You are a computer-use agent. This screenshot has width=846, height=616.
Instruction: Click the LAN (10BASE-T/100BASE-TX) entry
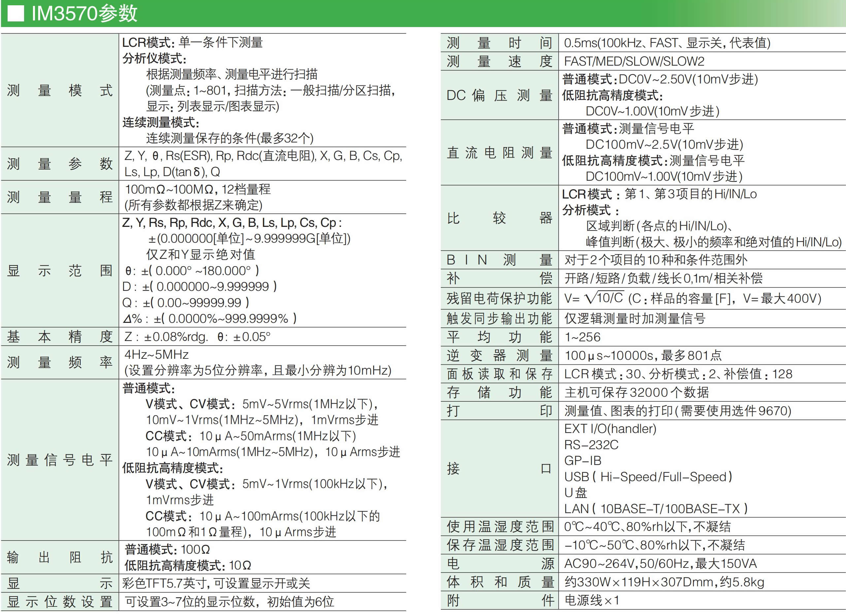pos(656,508)
